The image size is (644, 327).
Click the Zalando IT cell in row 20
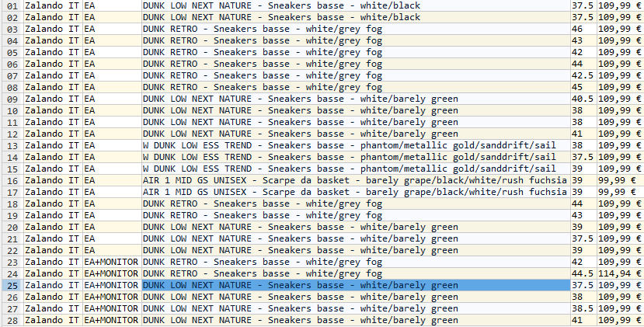coord(53,227)
